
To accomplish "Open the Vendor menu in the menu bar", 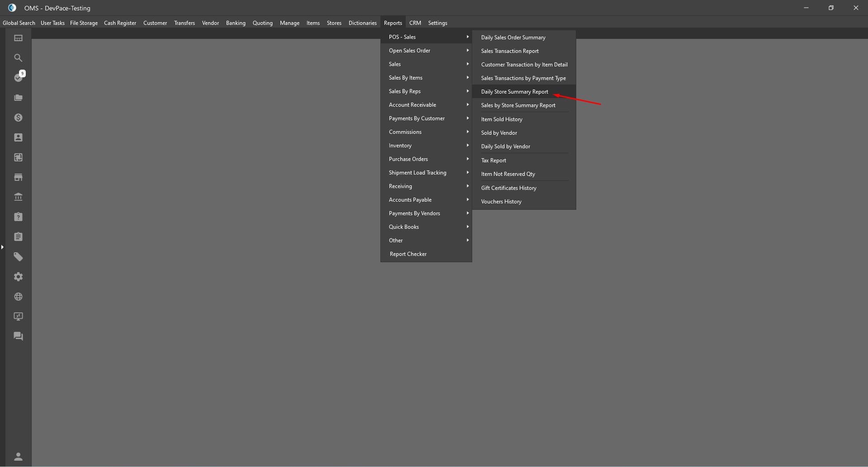I will 210,23.
